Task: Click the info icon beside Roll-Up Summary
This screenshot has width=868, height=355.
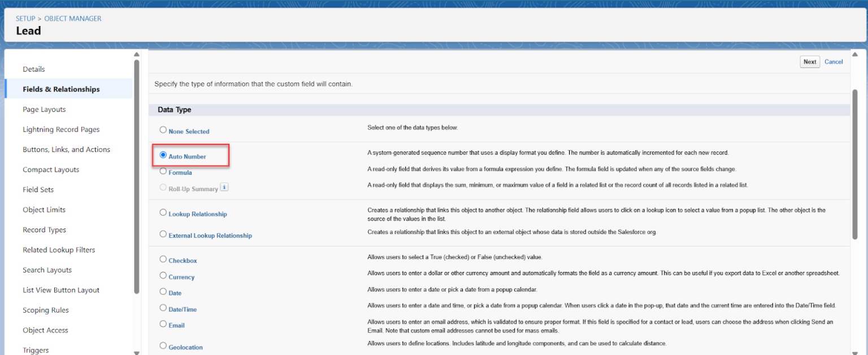Action: tap(224, 187)
